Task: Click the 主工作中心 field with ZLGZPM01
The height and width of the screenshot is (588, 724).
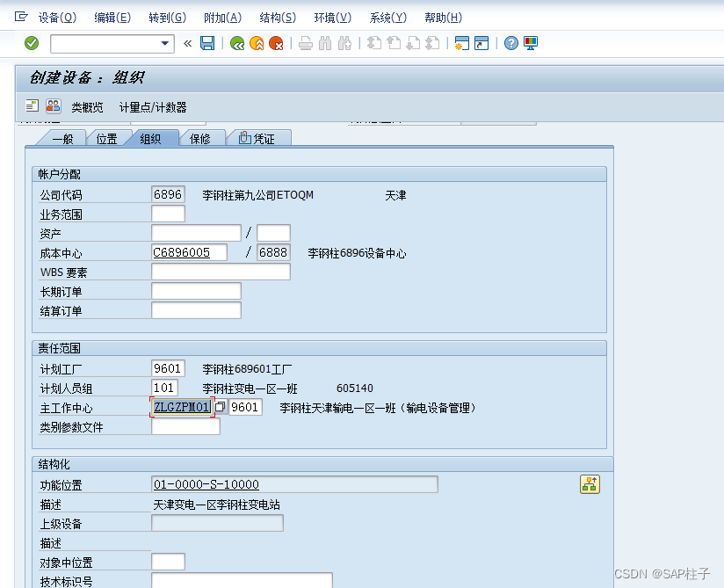Action: coord(182,408)
